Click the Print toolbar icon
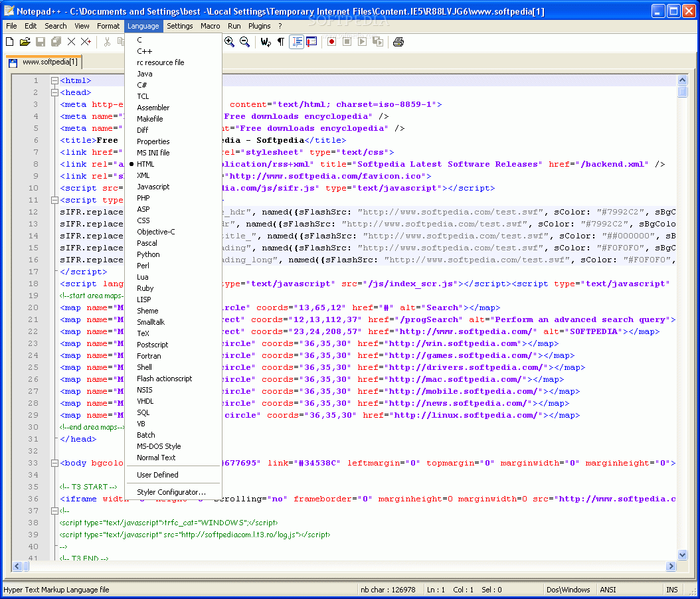Viewport: 700px width, 599px height. [398, 42]
